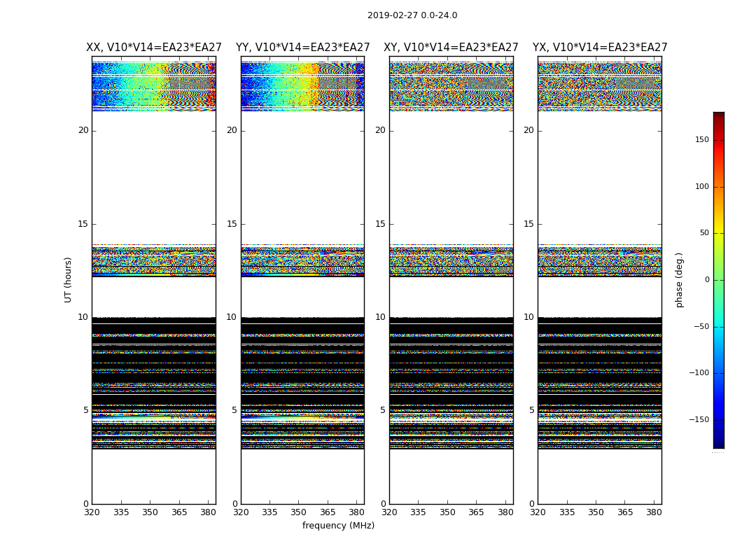Click the YX subplot title text
Screen dimensions: 735x560
(x=599, y=48)
